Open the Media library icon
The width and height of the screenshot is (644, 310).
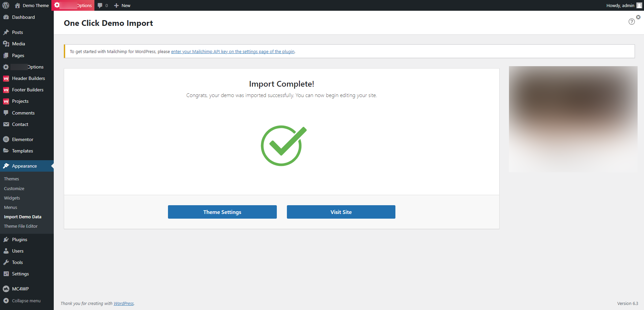coord(6,43)
